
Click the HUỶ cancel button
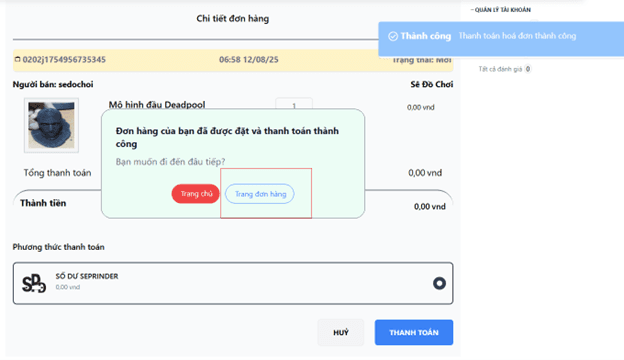tap(341, 332)
